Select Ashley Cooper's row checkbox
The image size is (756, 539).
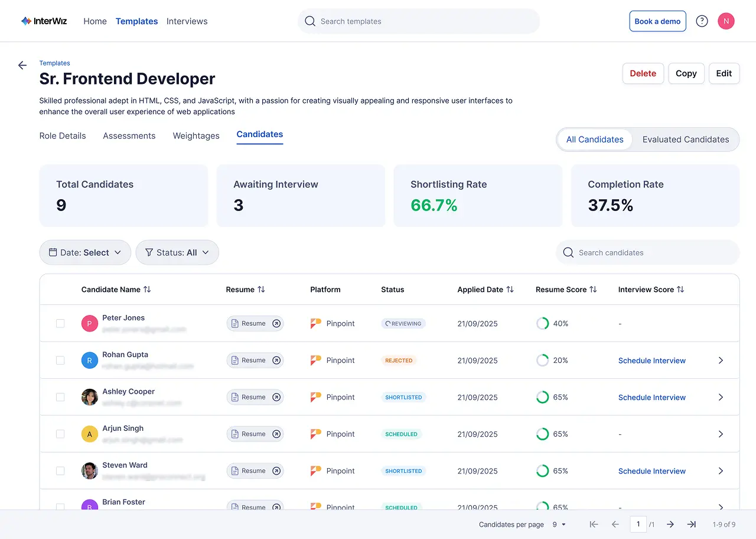tap(60, 397)
